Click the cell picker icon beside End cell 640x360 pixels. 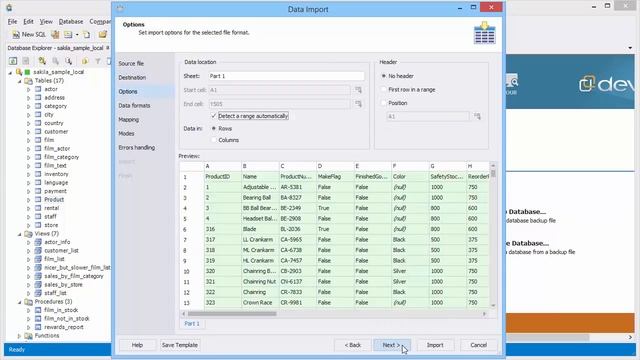point(358,104)
